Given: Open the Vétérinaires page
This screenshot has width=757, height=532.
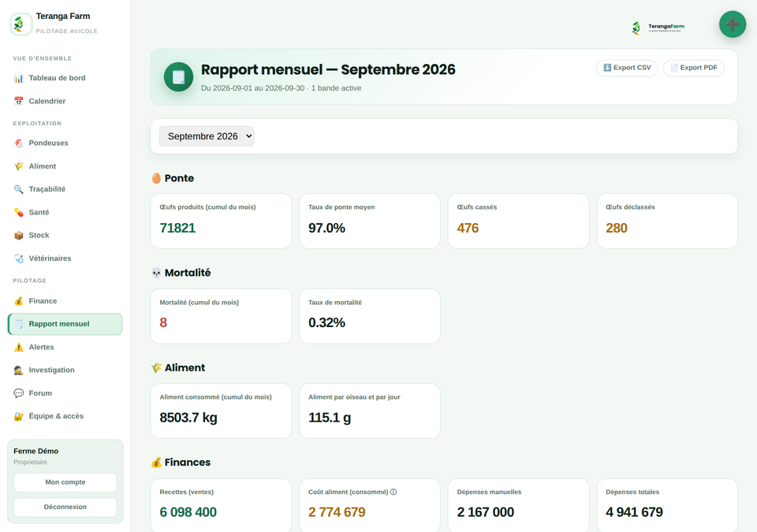Looking at the screenshot, I should pyautogui.click(x=65, y=259).
